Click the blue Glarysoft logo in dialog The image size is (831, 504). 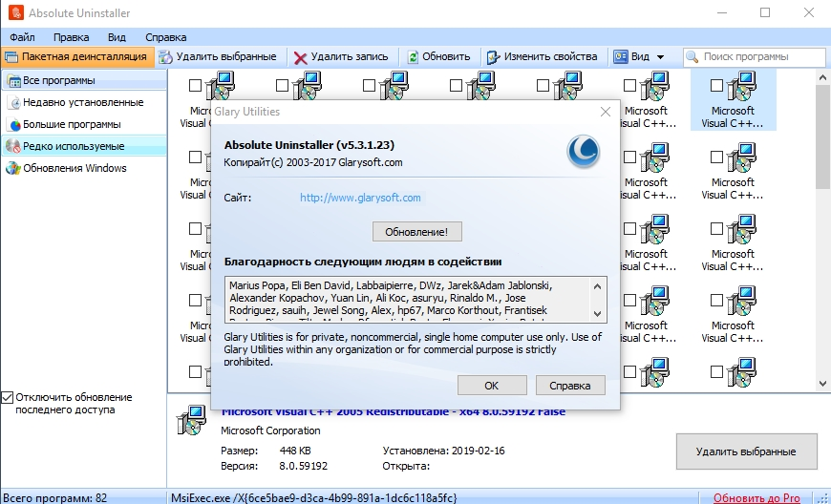583,151
